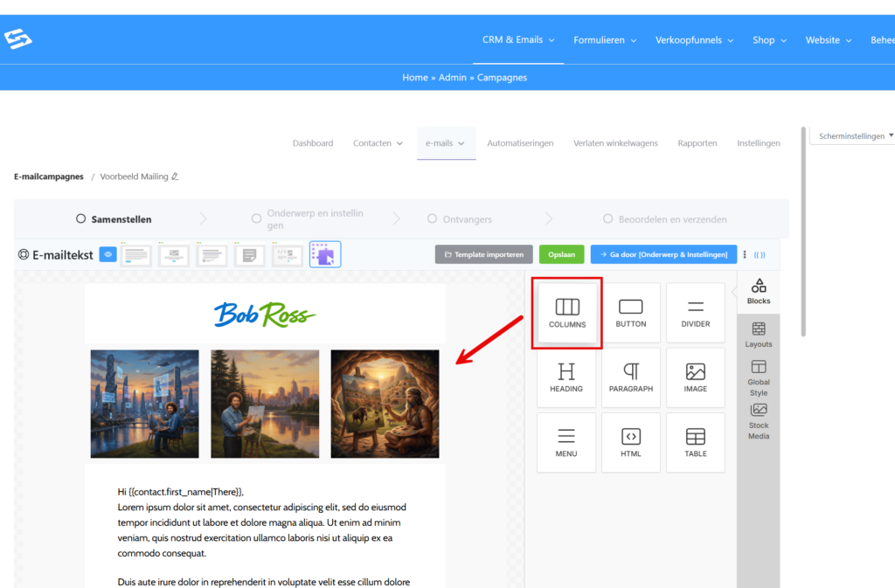Open the Contacten dropdown menu

pyautogui.click(x=378, y=143)
